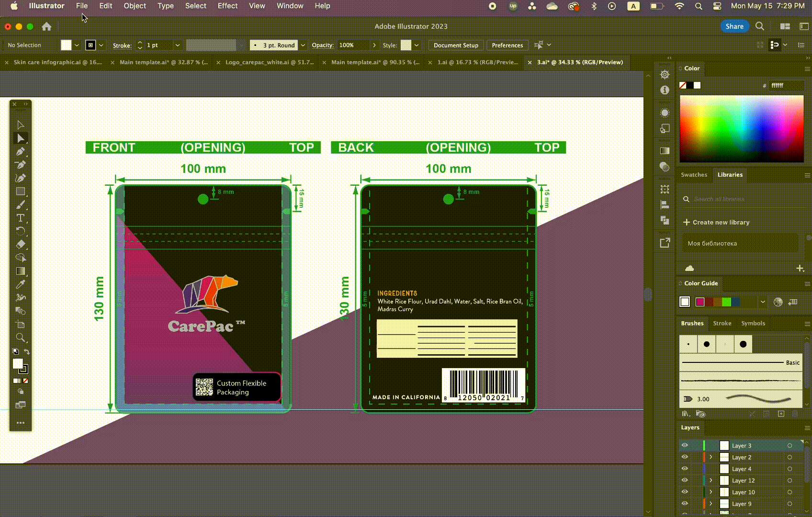Open Preferences button
Screen dimensions: 812x517
click(x=507, y=45)
